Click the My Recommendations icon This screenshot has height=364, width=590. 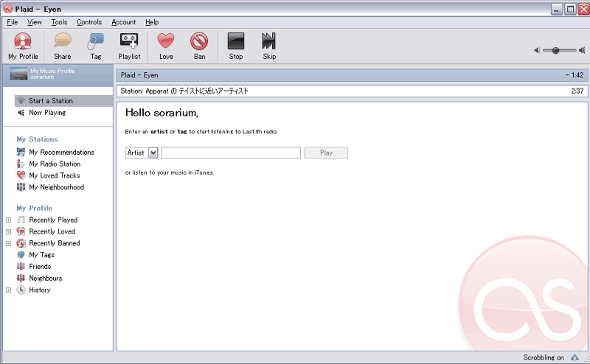coord(21,152)
